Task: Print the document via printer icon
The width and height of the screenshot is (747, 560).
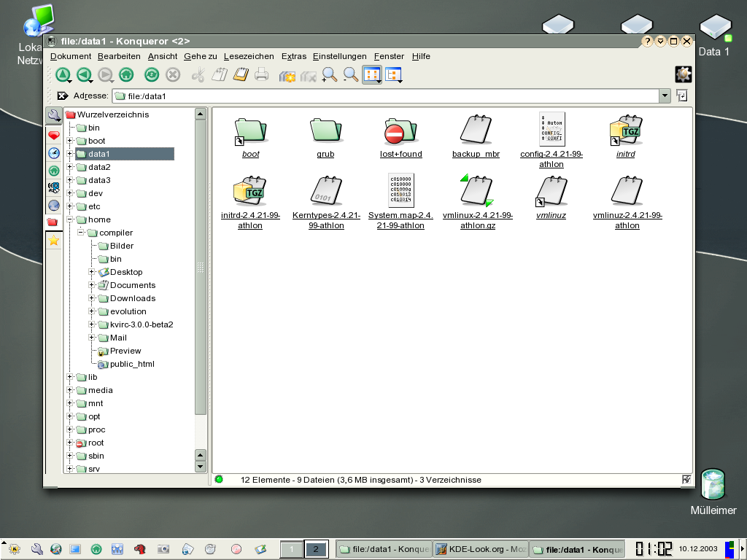Action: click(x=262, y=75)
